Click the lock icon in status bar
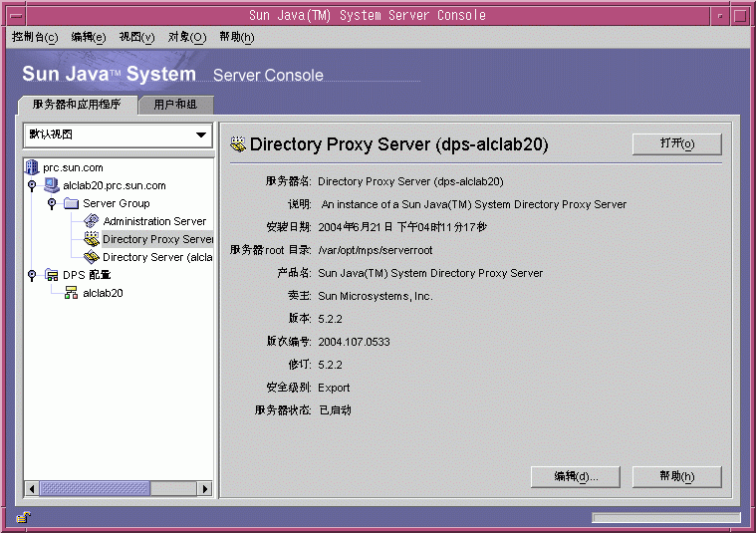This screenshot has height=533, width=756. (x=23, y=517)
